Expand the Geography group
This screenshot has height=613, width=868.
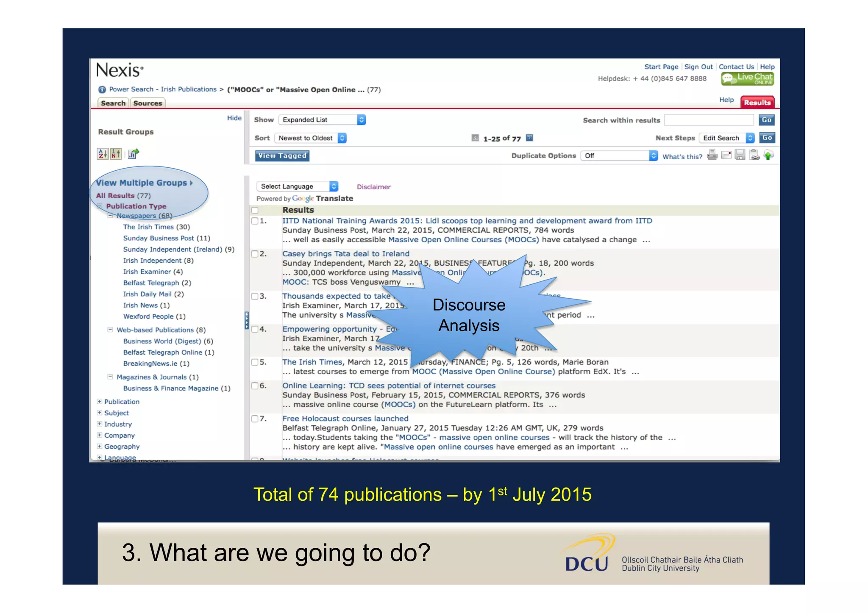tap(100, 447)
